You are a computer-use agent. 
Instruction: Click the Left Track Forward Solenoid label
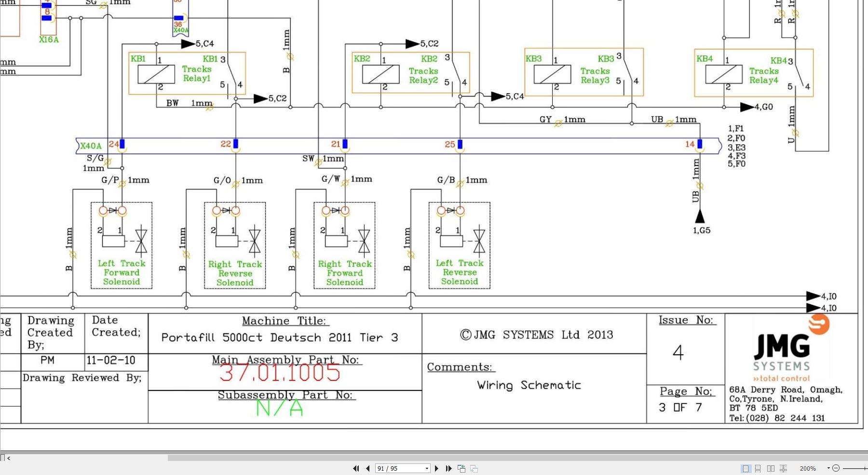[122, 272]
